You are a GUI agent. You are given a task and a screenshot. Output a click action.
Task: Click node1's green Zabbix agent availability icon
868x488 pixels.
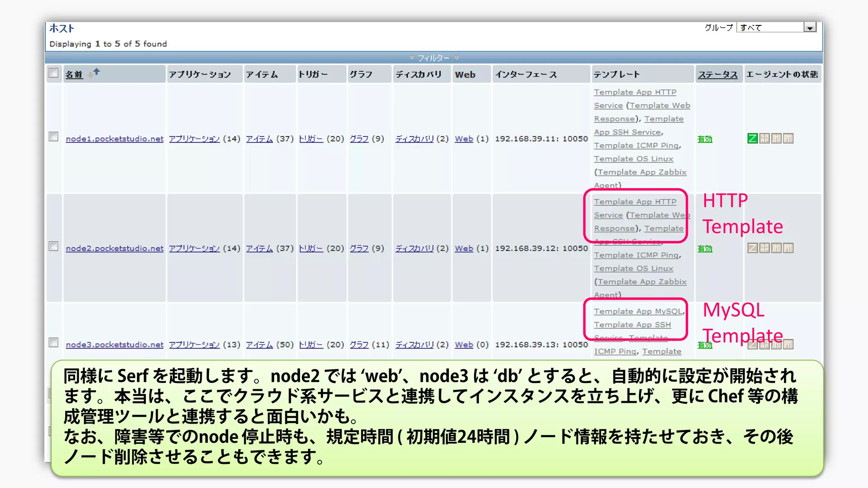[752, 139]
